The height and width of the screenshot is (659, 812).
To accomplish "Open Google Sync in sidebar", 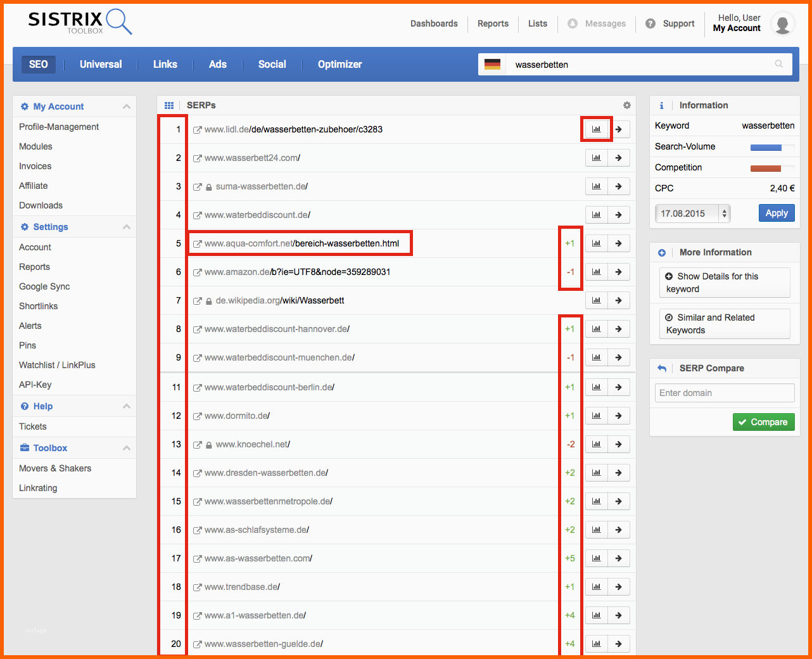I will (44, 286).
